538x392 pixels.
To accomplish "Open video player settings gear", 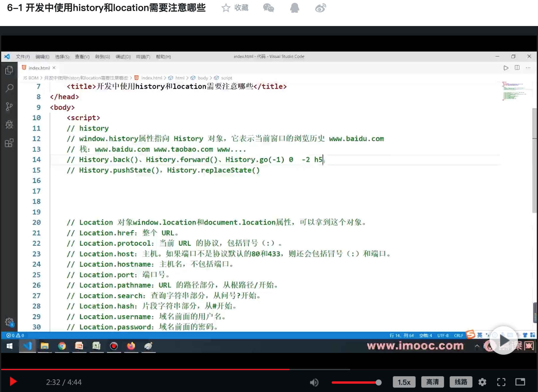I will [482, 382].
